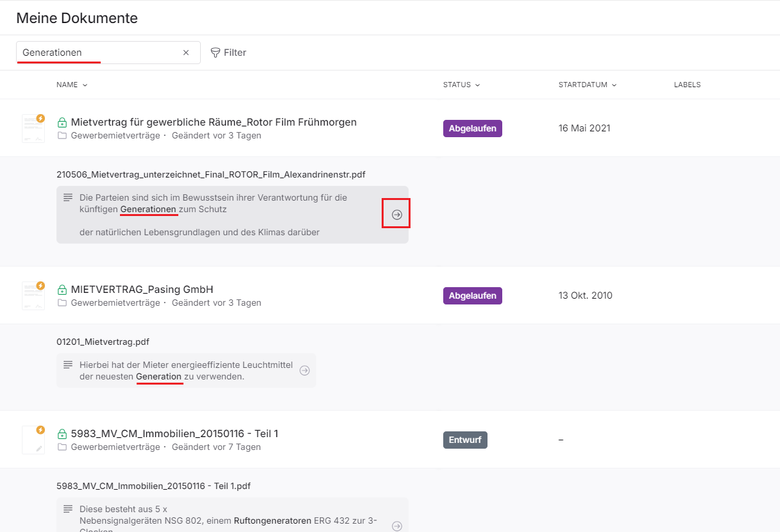Click the Rotor Film document thumbnail

33,128
